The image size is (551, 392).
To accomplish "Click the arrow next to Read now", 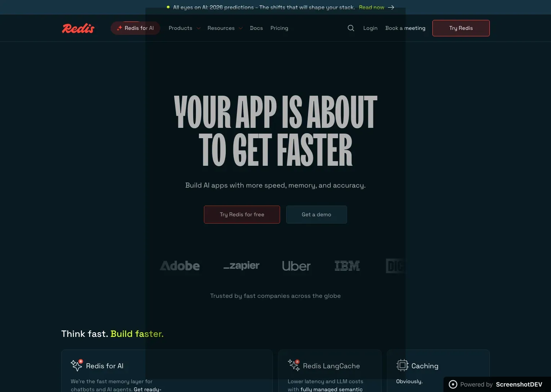I will tap(391, 7).
